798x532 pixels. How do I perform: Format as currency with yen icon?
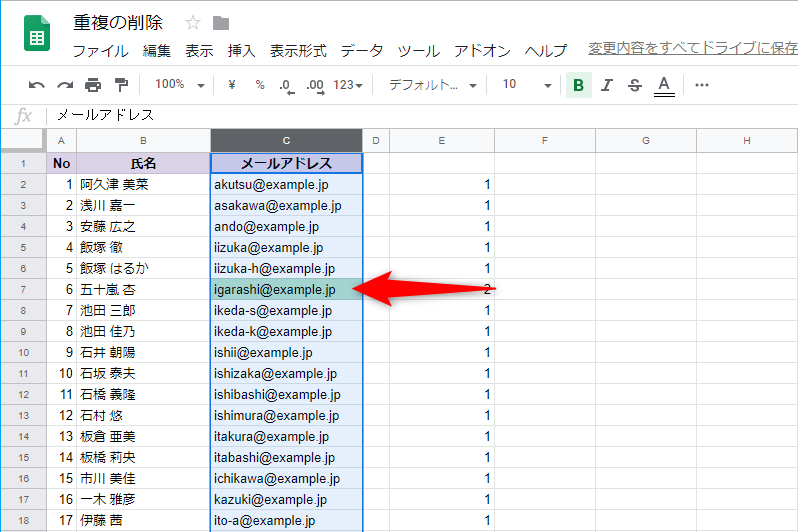pyautogui.click(x=232, y=85)
